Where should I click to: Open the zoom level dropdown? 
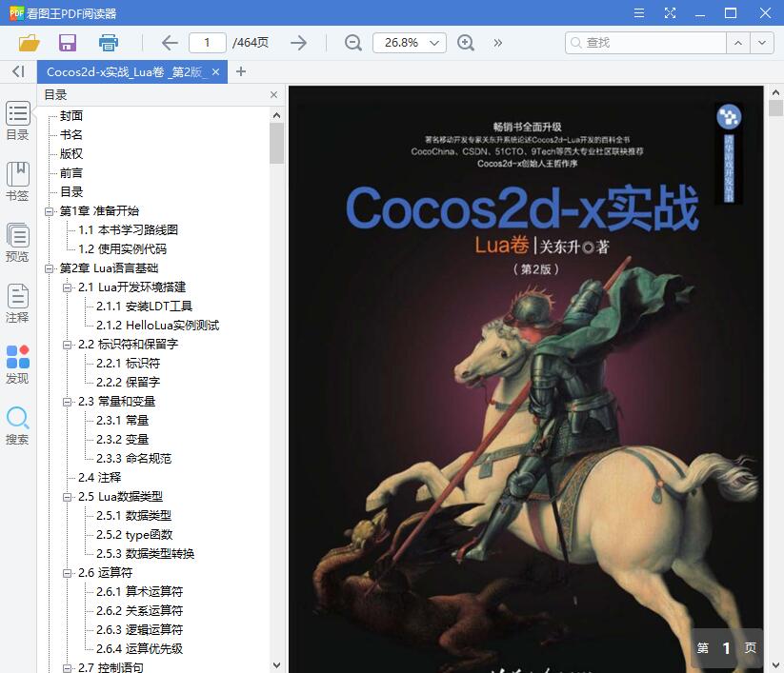434,43
